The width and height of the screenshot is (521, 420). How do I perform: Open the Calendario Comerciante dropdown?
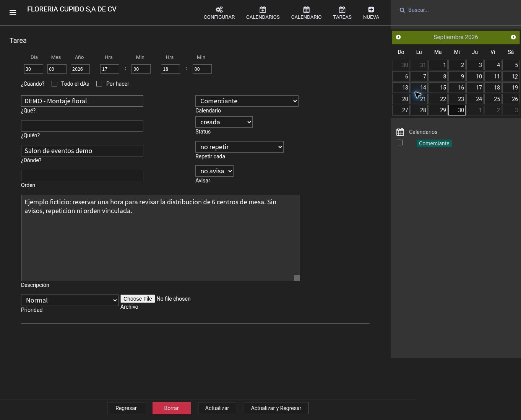(247, 101)
